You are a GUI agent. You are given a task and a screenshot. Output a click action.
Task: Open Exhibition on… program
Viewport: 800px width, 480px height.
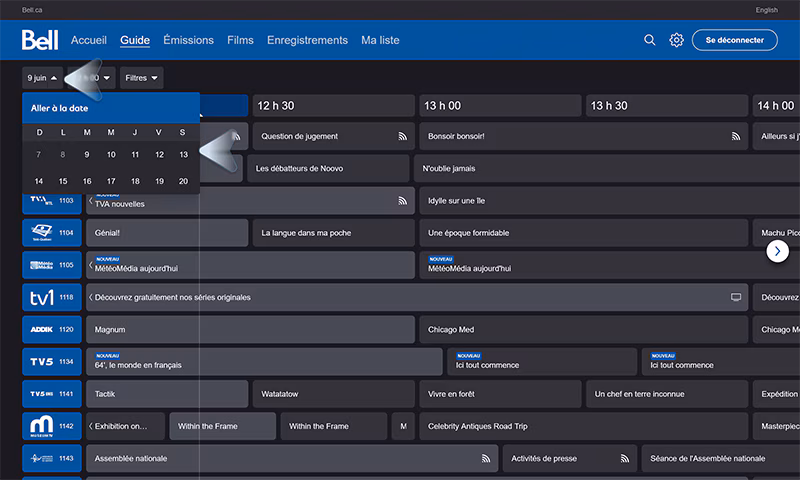pyautogui.click(x=126, y=426)
